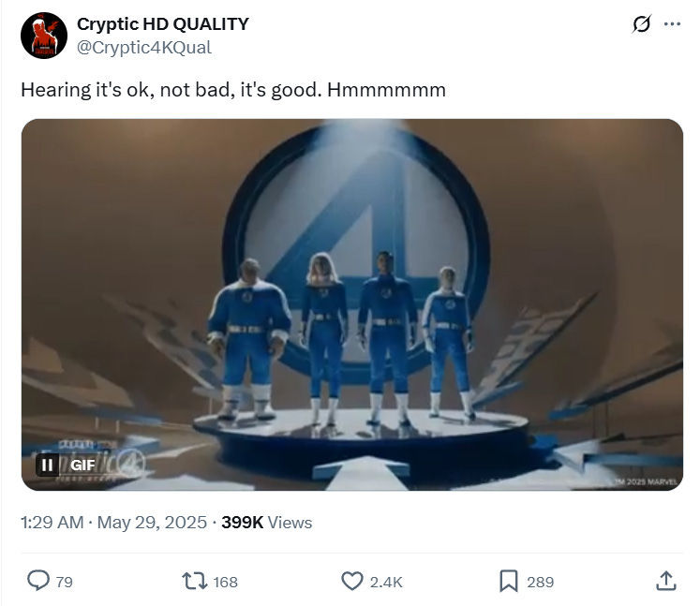Click the 399K Views count
This screenshot has width=700, height=606.
click(x=266, y=523)
